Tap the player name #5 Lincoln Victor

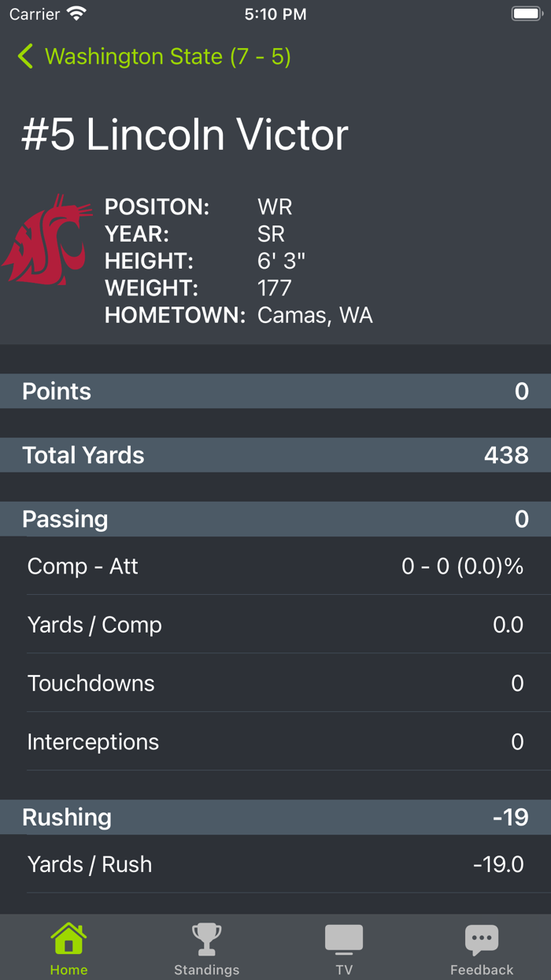pyautogui.click(x=183, y=134)
